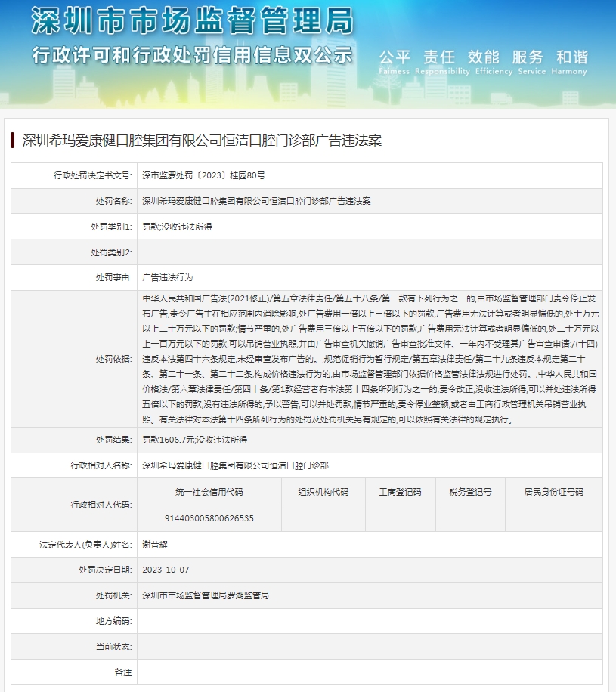616x692 pixels.
Task: Click the 备注 label
Action: [122, 672]
